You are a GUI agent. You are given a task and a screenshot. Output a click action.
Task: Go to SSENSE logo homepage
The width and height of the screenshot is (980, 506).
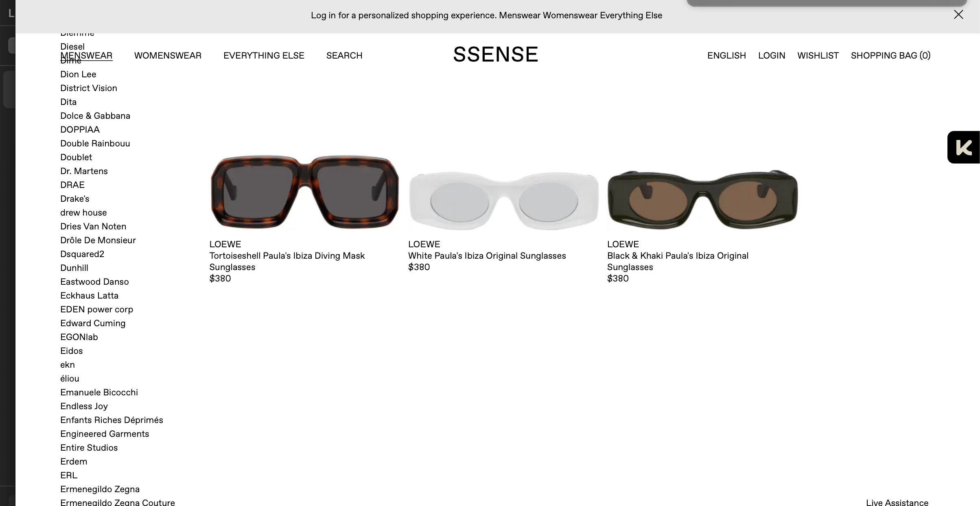pyautogui.click(x=495, y=55)
